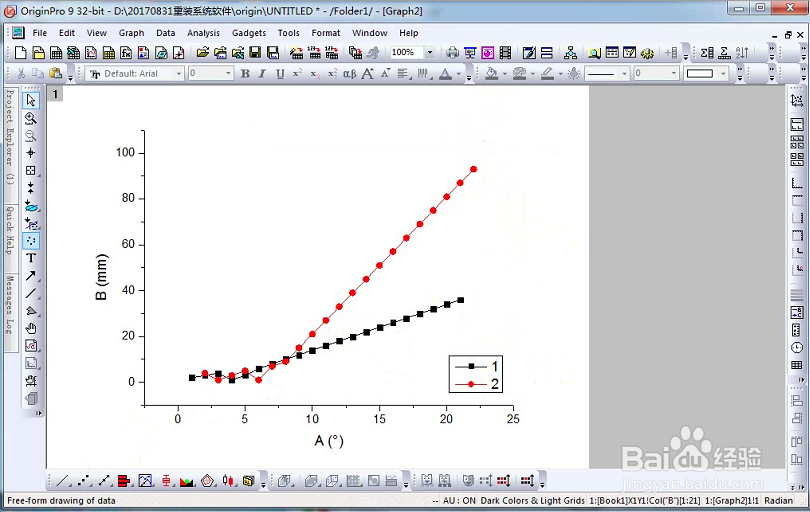Click the layer 1 button on graph
This screenshot has height=512, width=810.
coord(55,94)
